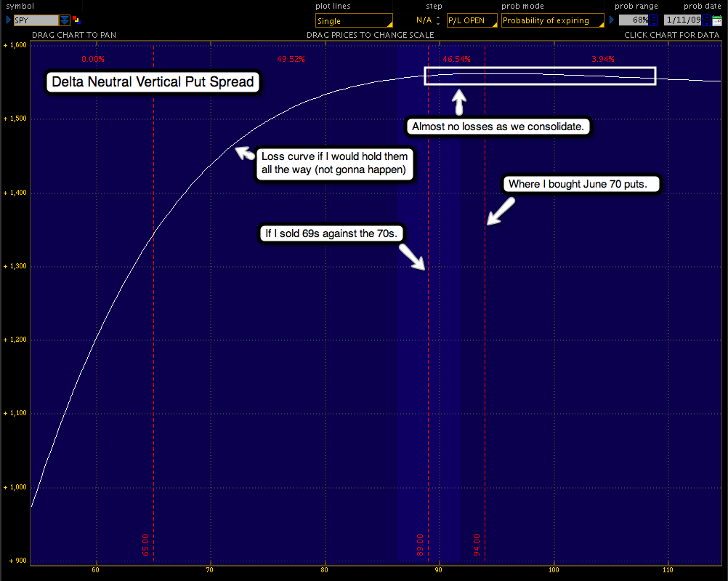Screen dimensions: 728x581
Task: Click the SPY symbol input field
Action: [36, 20]
